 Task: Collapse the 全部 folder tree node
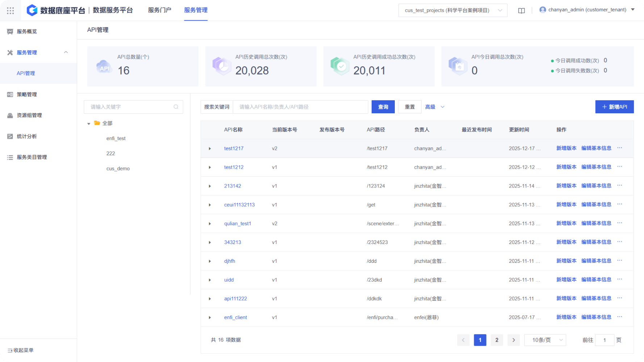89,123
